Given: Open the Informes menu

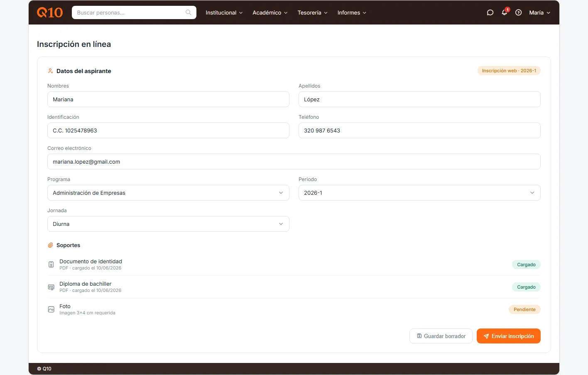Looking at the screenshot, I should click(x=352, y=12).
